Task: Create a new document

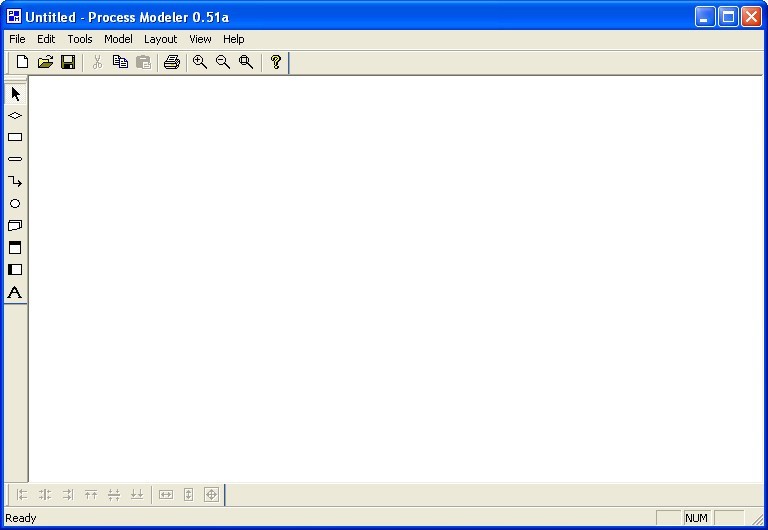Action: pyautogui.click(x=22, y=62)
